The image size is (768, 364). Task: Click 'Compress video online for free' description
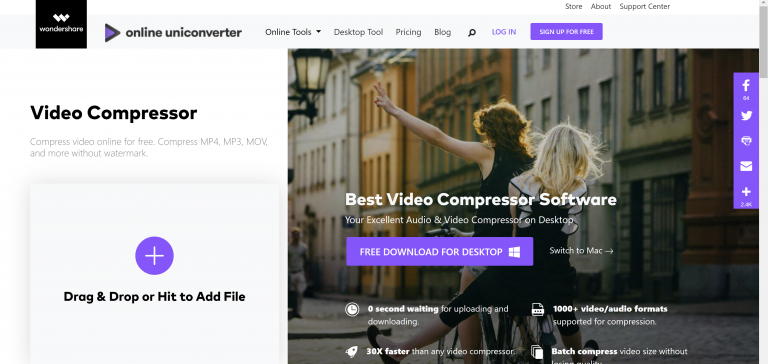tap(149, 147)
